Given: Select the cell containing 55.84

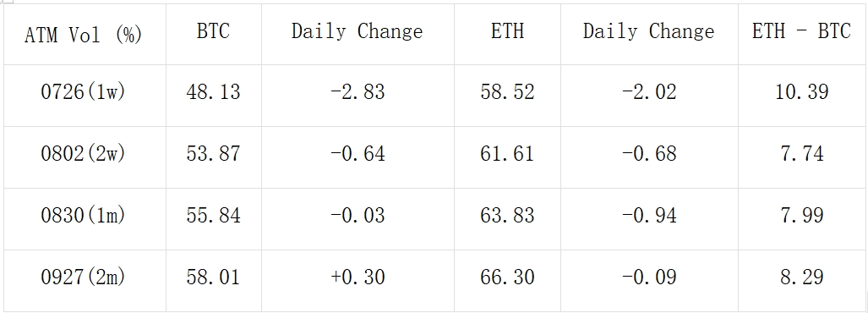Looking at the screenshot, I should [214, 219].
